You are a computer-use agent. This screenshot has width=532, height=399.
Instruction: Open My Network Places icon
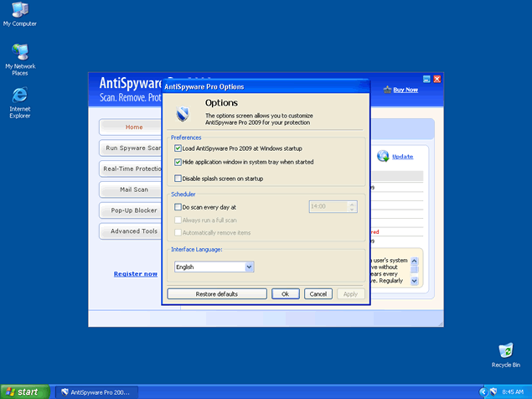click(x=19, y=53)
